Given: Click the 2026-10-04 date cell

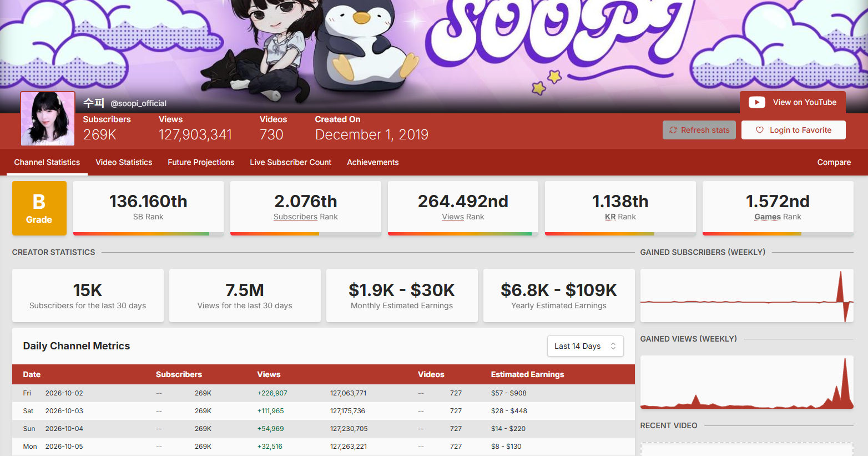Looking at the screenshot, I should coord(64,429).
